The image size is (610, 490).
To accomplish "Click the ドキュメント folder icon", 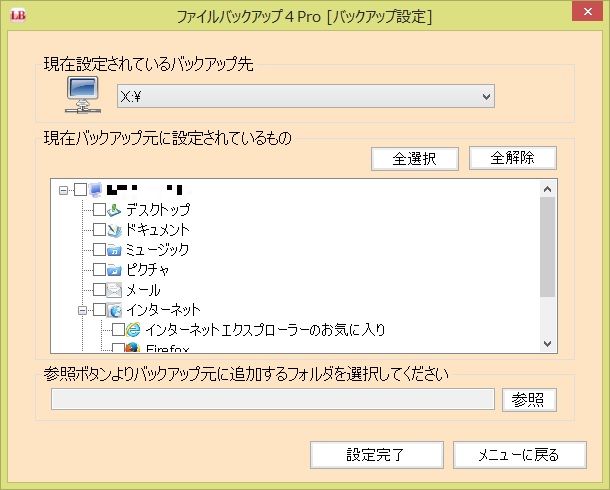I will (x=114, y=230).
